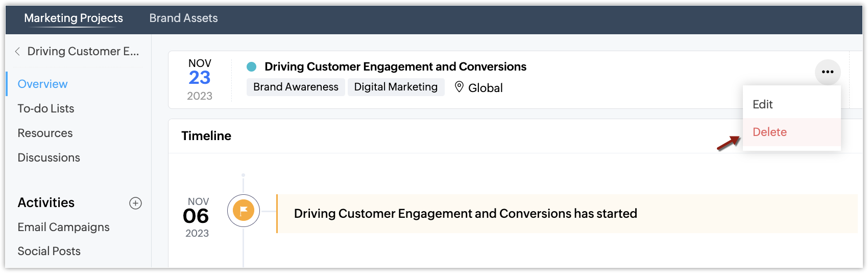Add a new activity with plus icon
Image resolution: width=868 pixels, height=273 pixels.
[x=135, y=203]
